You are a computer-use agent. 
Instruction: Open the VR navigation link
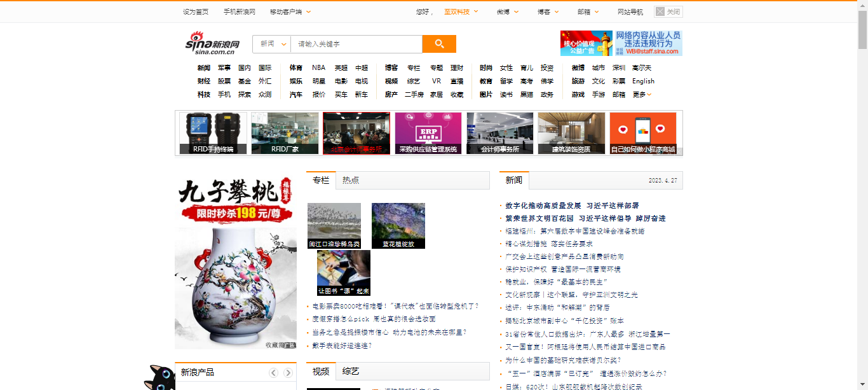[437, 81]
